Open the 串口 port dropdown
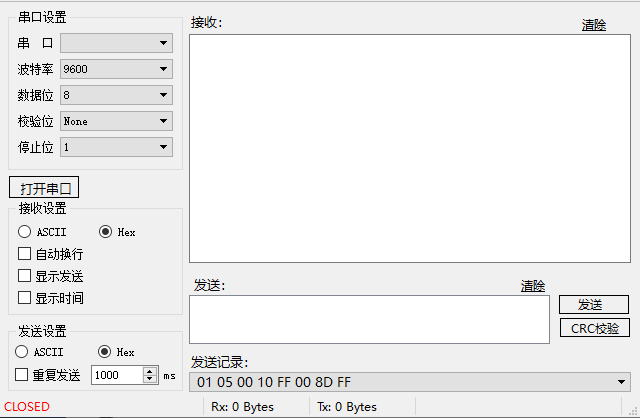 coord(116,43)
